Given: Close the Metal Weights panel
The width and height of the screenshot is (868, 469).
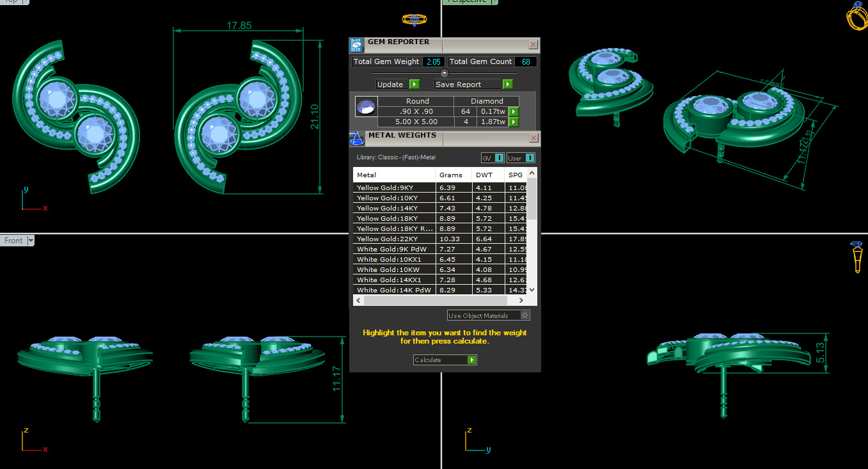Looking at the screenshot, I should coord(533,138).
